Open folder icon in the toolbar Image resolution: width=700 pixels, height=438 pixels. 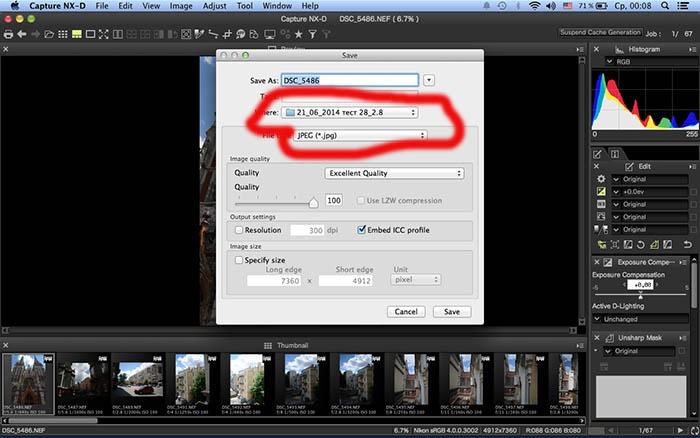pyautogui.click(x=49, y=34)
